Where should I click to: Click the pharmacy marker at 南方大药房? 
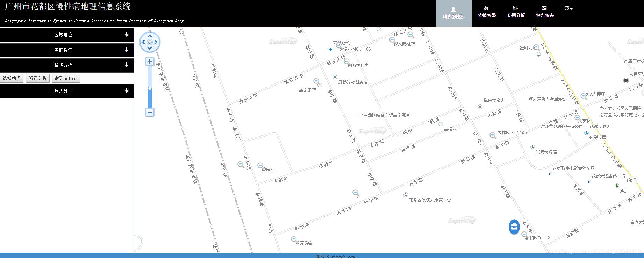pyautogui.click(x=346, y=61)
